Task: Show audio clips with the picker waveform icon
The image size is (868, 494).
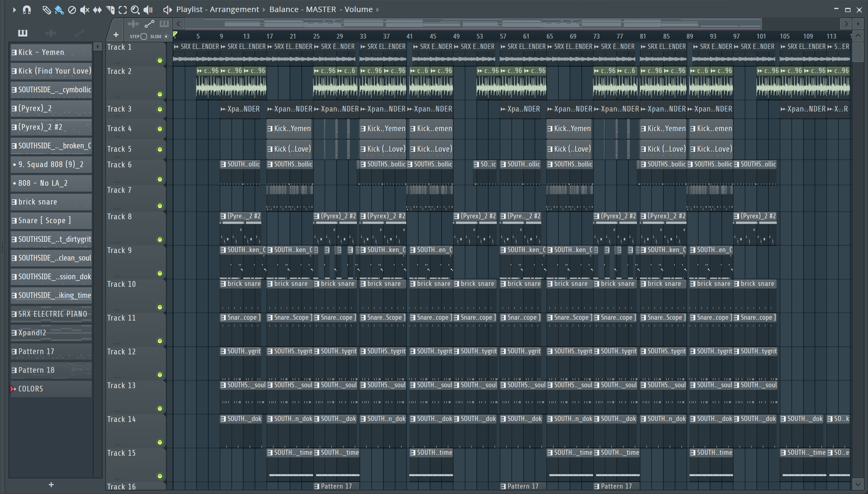Action: click(x=51, y=33)
